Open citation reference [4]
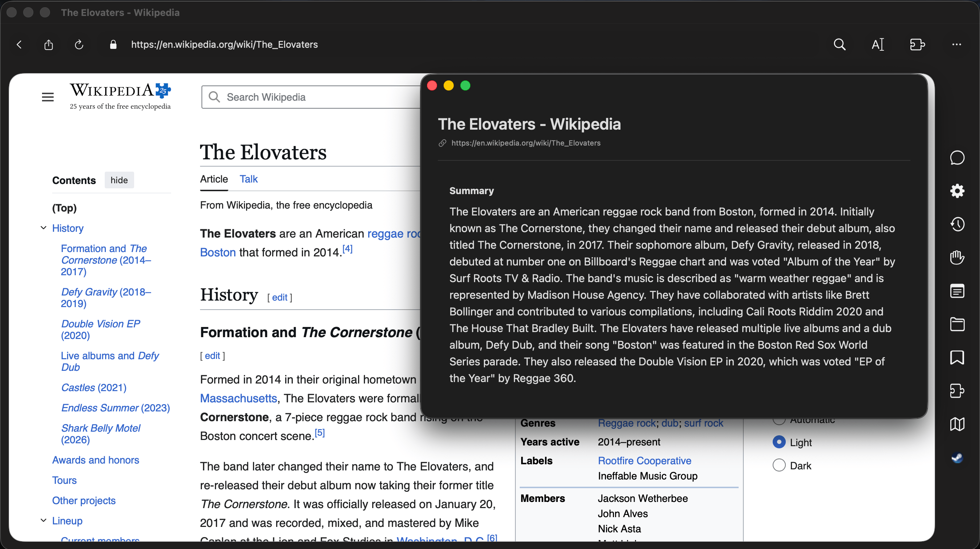 pos(347,249)
